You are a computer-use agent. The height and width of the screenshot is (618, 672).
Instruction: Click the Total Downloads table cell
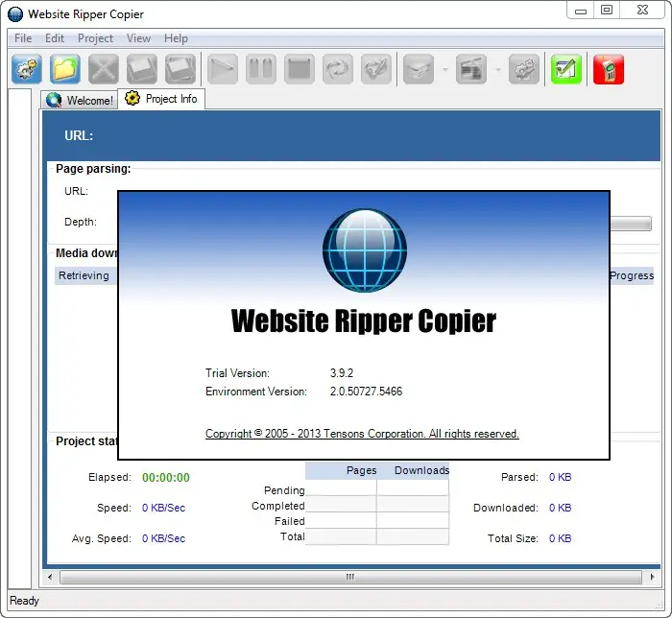tap(413, 536)
